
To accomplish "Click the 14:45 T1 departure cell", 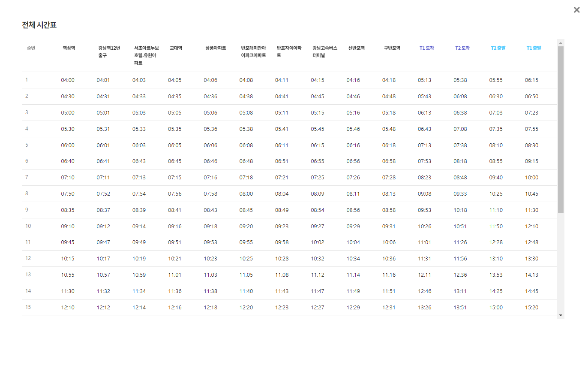I will tap(532, 291).
